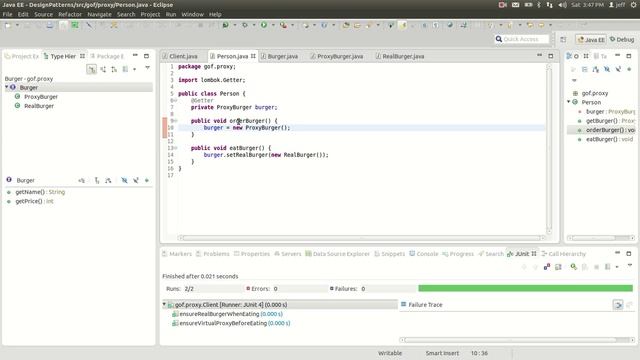
Task: Open the Outline view menu triangle
Action: [x=574, y=80]
